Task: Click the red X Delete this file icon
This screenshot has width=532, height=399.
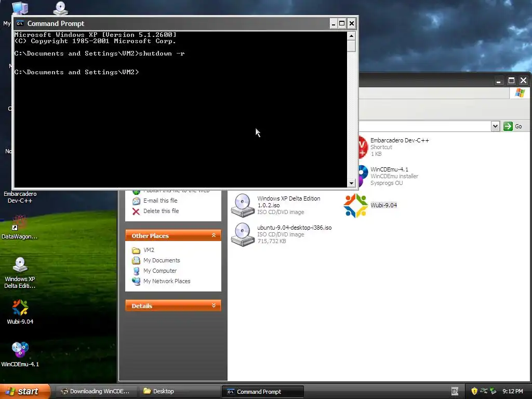Action: pos(136,211)
